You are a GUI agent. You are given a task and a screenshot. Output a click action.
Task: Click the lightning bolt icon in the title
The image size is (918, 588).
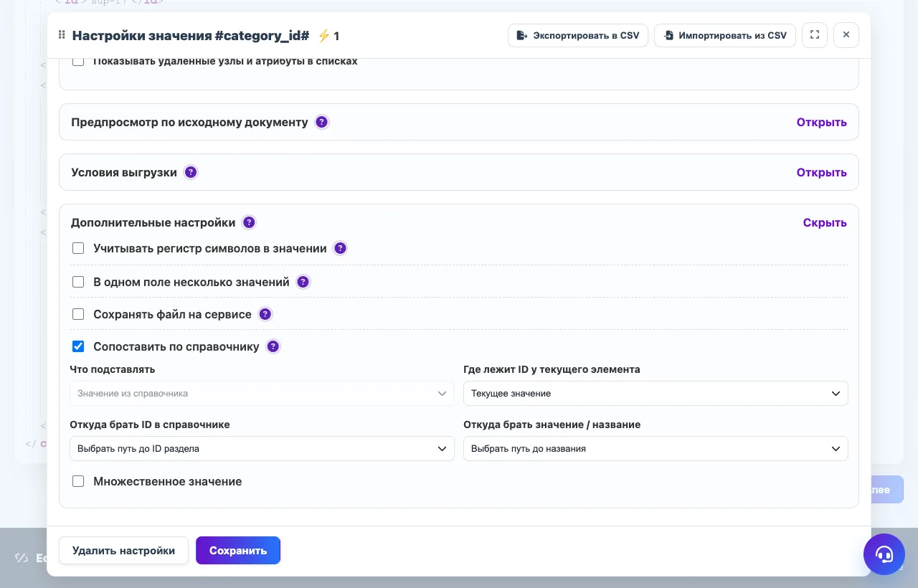(x=323, y=35)
